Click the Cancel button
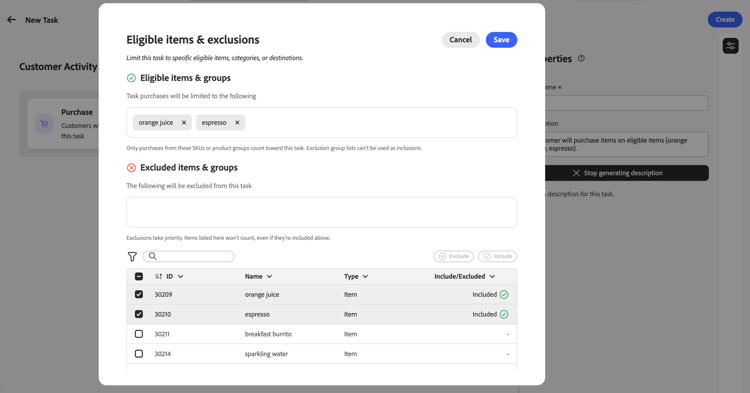 coord(461,40)
